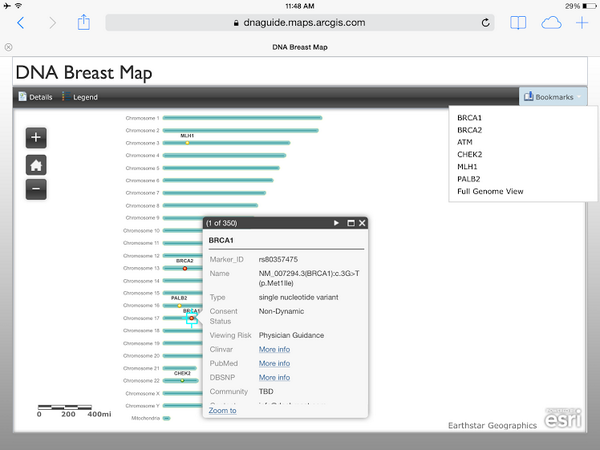The width and height of the screenshot is (600, 450).
Task: Click the Chromosome 7 bar
Action: (x=214, y=193)
